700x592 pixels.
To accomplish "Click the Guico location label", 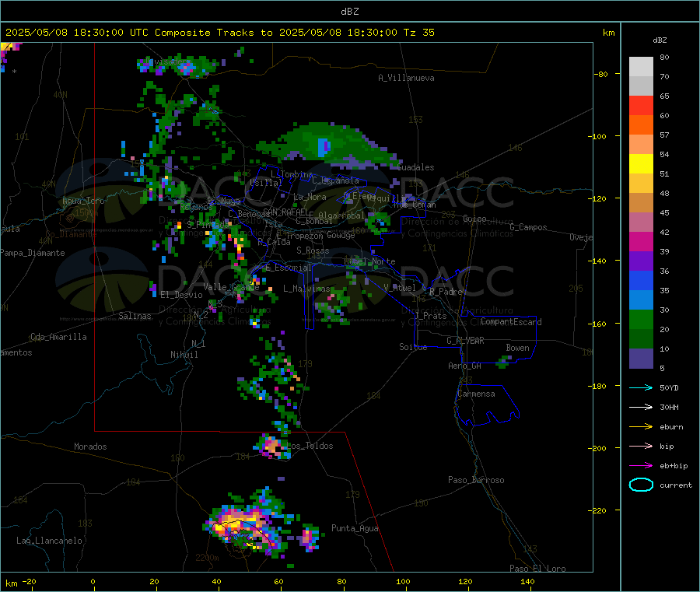I will point(474,219).
